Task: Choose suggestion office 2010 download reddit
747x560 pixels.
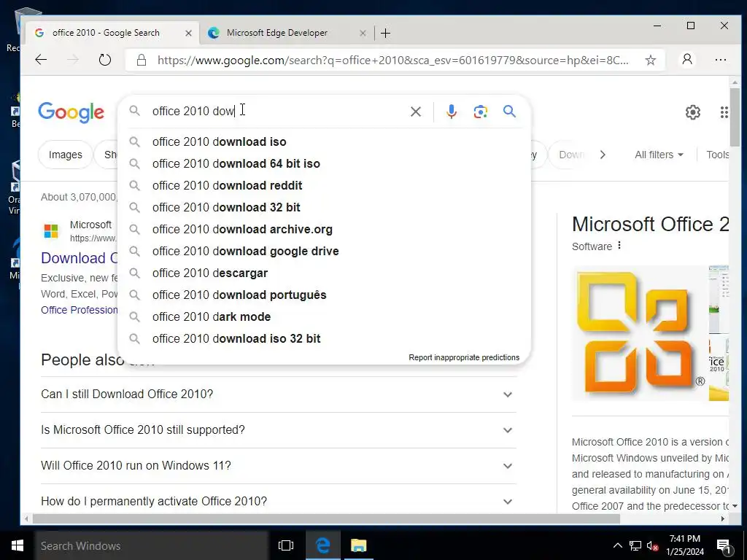Action: tap(324, 186)
